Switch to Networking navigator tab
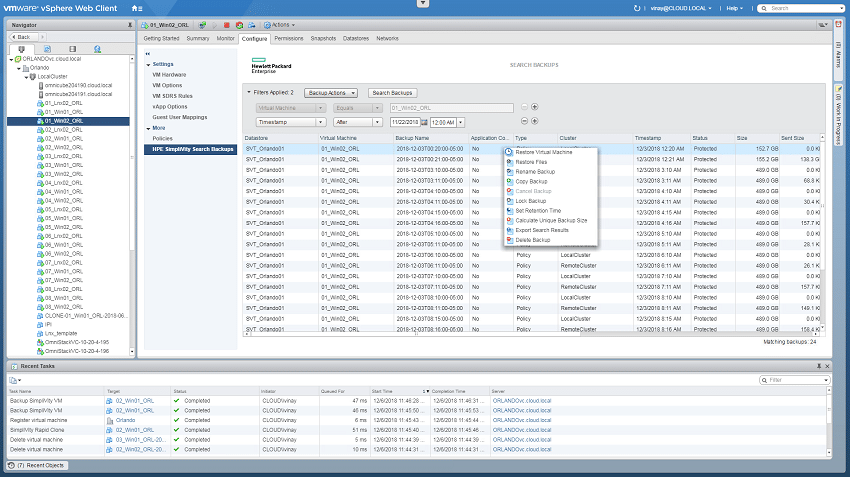 click(98, 49)
